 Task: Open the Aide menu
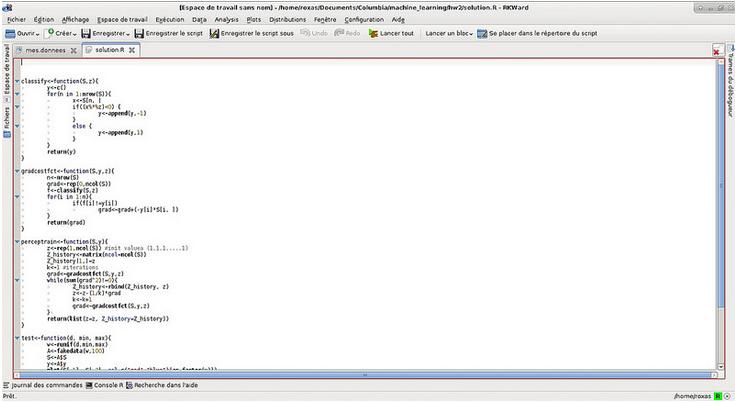click(x=398, y=20)
